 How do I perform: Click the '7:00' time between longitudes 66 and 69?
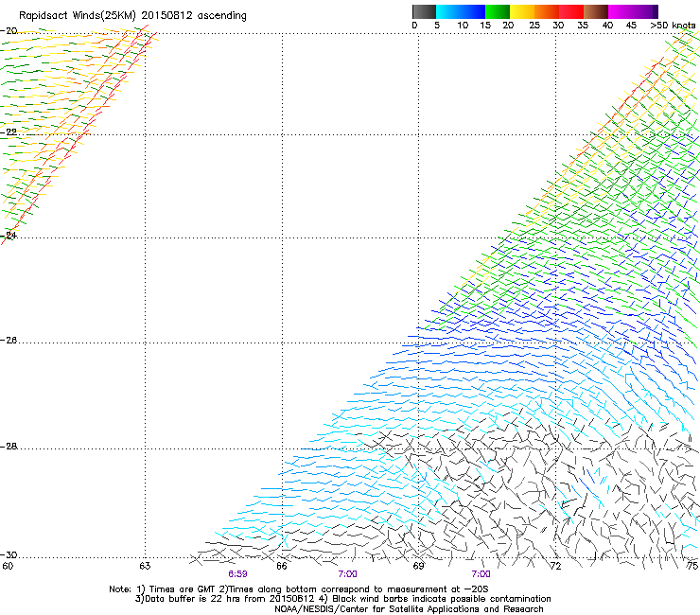pos(347,574)
